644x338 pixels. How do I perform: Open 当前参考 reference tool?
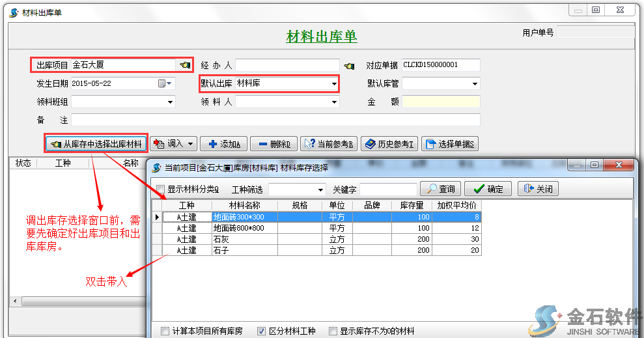coord(328,144)
